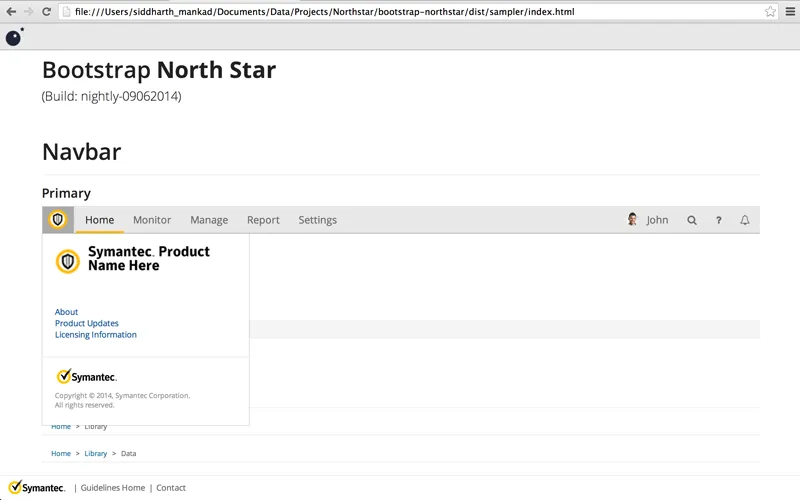Image resolution: width=800 pixels, height=500 pixels.
Task: Open the search icon in the navbar
Action: [692, 220]
